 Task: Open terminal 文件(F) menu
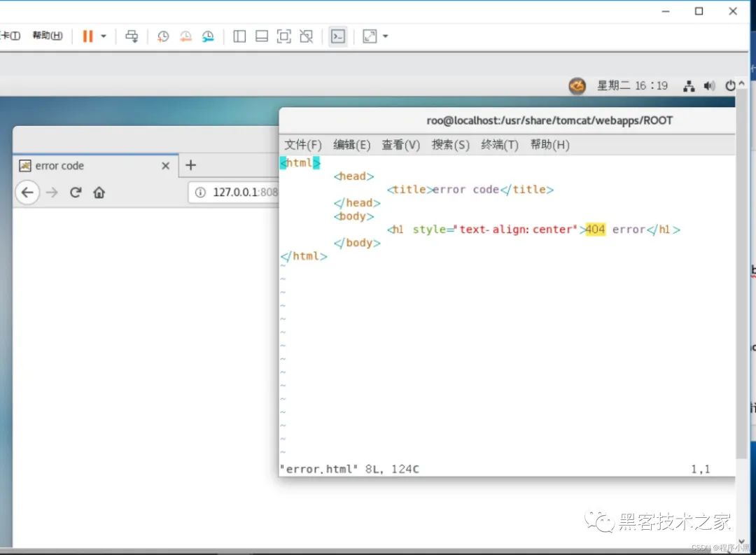[303, 145]
